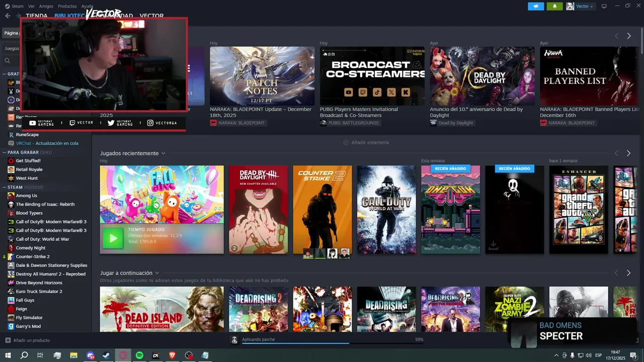
Task: Open Dead by Daylight recent game cover
Action: click(x=258, y=210)
